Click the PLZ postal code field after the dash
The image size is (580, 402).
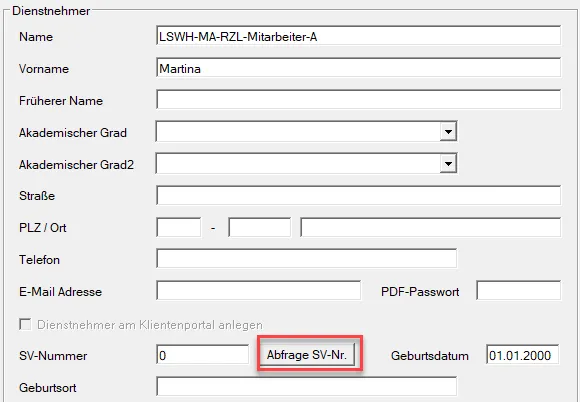click(x=259, y=227)
